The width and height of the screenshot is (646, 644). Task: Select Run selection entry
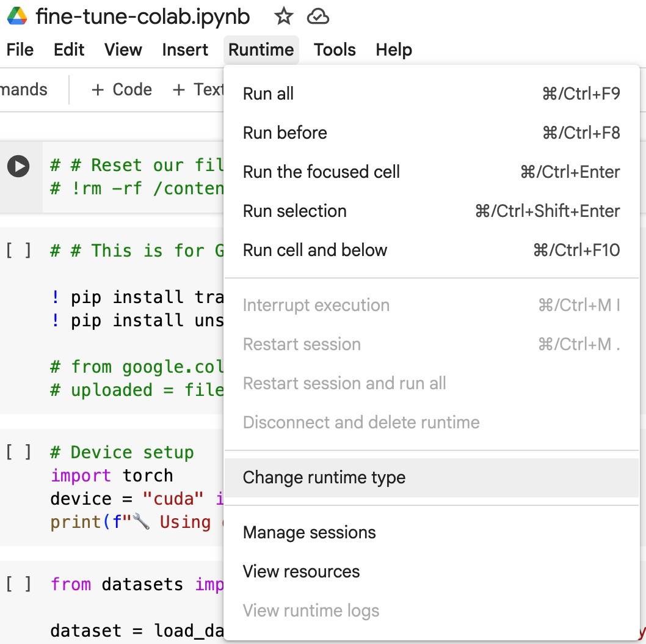(431, 211)
